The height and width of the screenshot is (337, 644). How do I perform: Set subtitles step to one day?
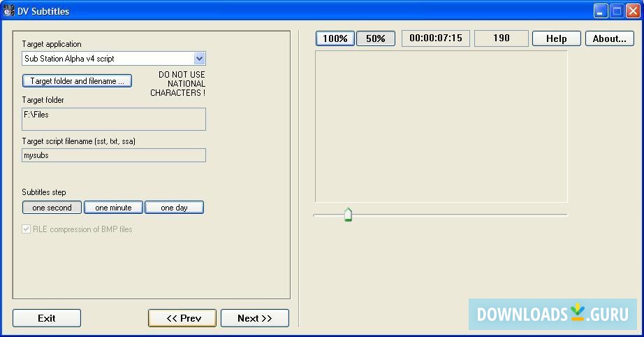point(174,208)
